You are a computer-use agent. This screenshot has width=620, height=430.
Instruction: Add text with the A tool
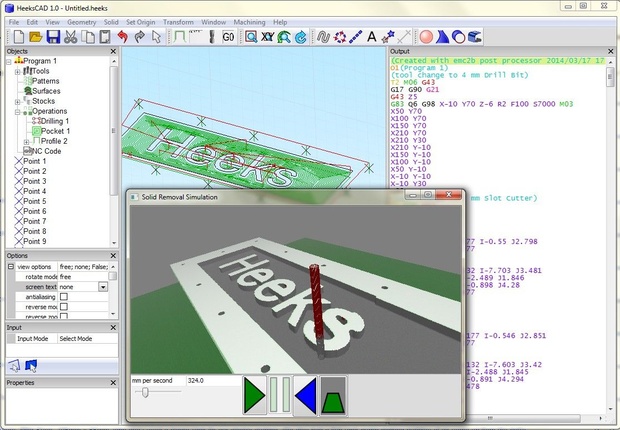pyautogui.click(x=371, y=37)
